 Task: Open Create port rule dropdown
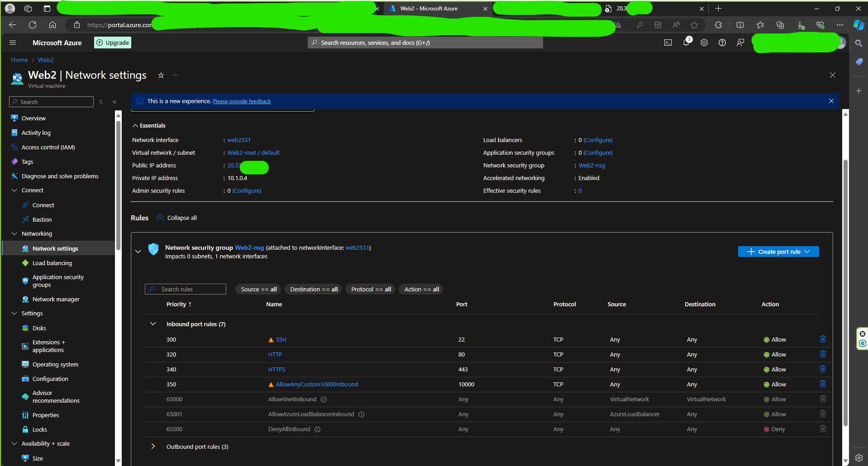point(778,252)
